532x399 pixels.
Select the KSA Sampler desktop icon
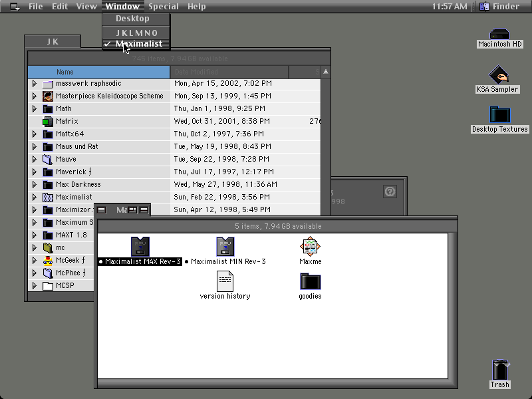(x=498, y=74)
